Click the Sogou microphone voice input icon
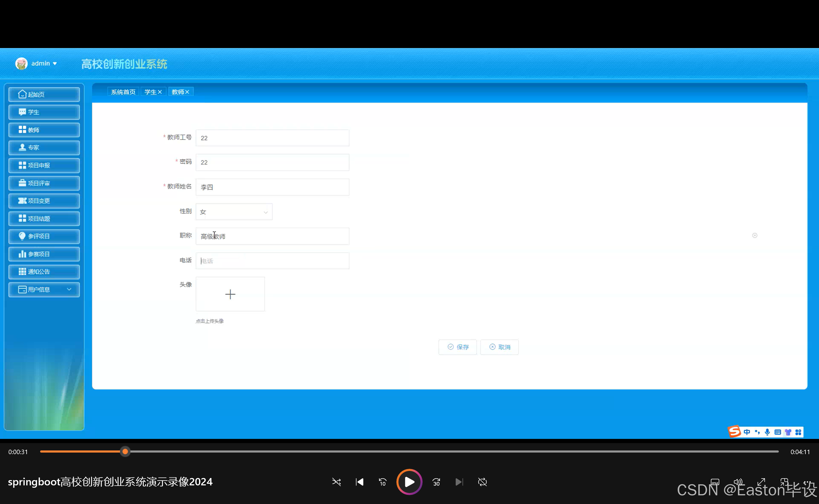Screen dimensions: 819x504 click(767, 432)
